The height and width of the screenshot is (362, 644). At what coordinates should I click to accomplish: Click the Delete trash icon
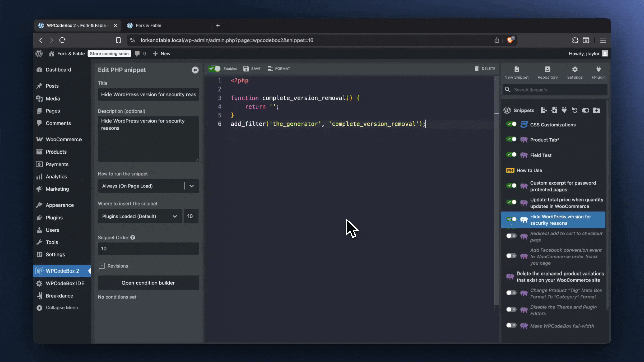(x=477, y=69)
